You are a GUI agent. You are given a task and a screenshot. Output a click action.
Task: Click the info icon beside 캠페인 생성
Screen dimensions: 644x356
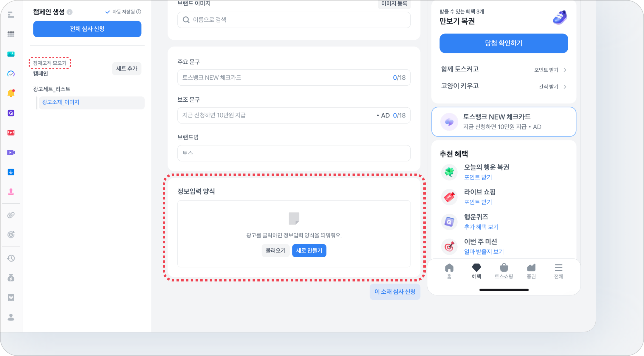point(69,12)
